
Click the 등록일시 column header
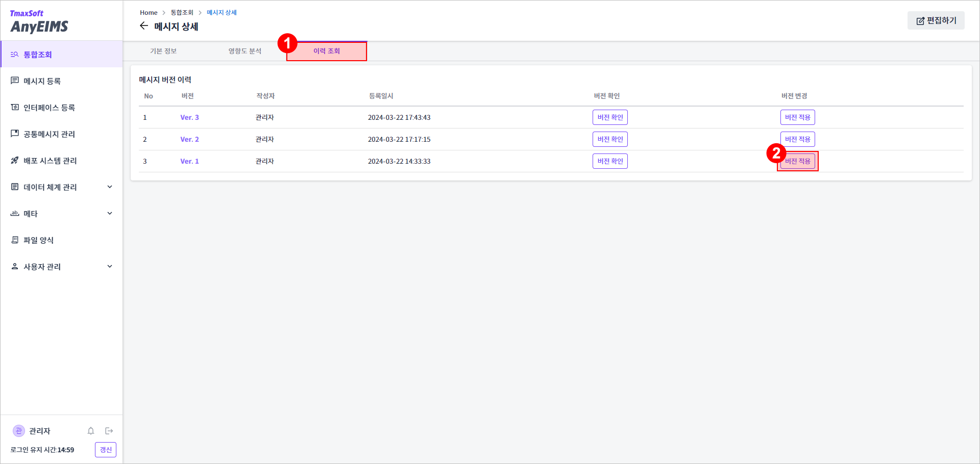381,96
